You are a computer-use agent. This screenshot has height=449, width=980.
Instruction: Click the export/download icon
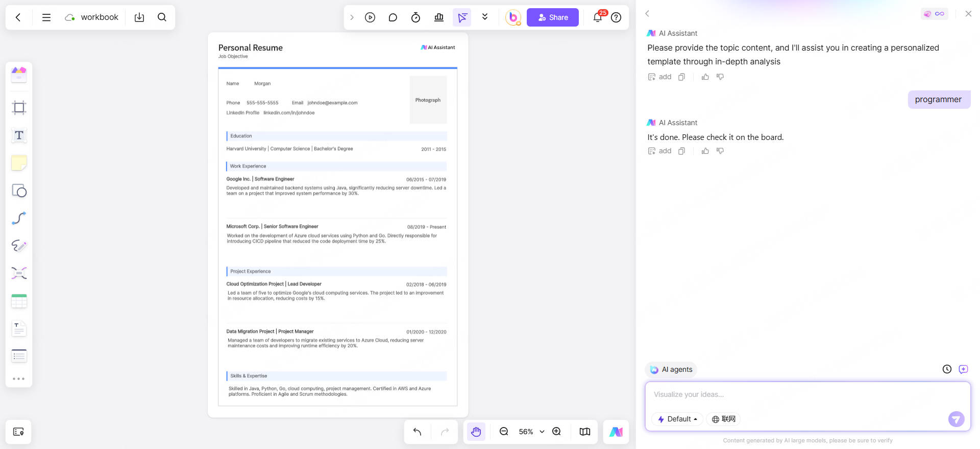[139, 17]
